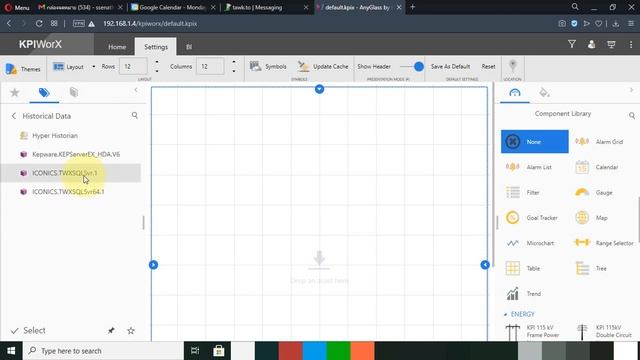
Task: Open the paint bucket style tab
Action: 544,93
